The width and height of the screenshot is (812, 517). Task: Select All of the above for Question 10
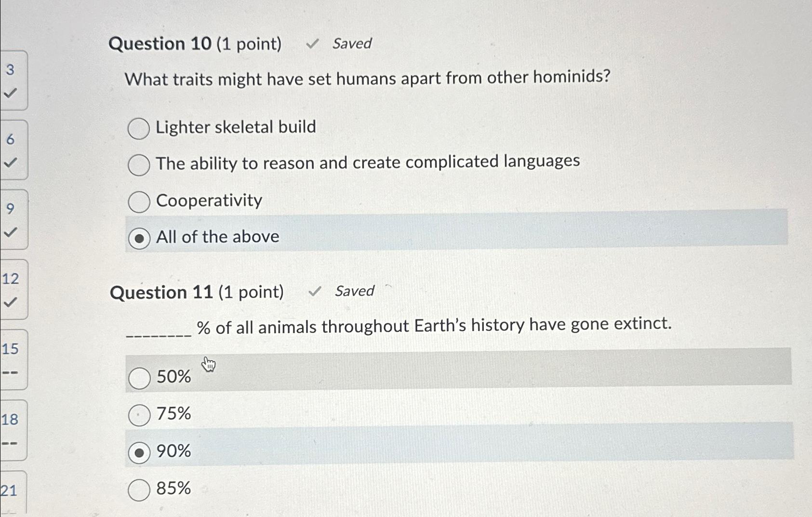tap(139, 237)
